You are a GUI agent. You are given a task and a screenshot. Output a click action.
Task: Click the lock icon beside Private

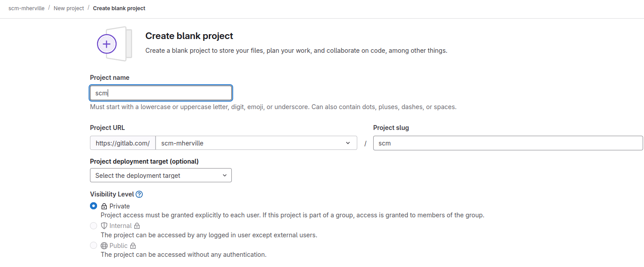click(x=104, y=206)
